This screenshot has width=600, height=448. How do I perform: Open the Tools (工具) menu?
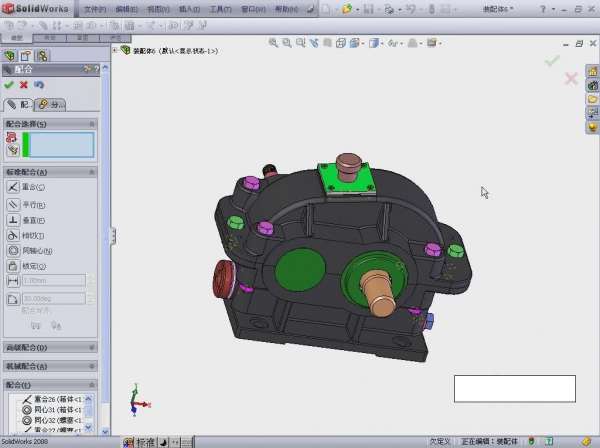tap(220, 9)
